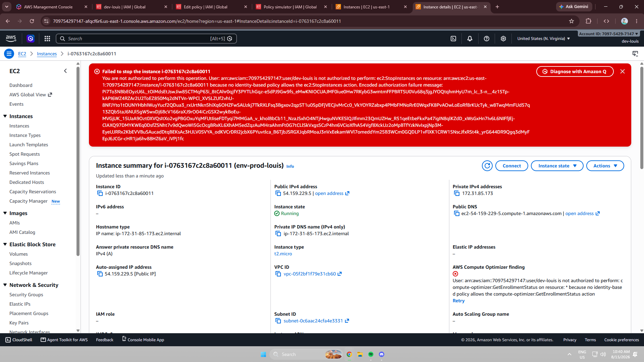Screen dimensions: 644x362
Task: Toggle the hamburger side navigation button
Action: (x=9, y=54)
